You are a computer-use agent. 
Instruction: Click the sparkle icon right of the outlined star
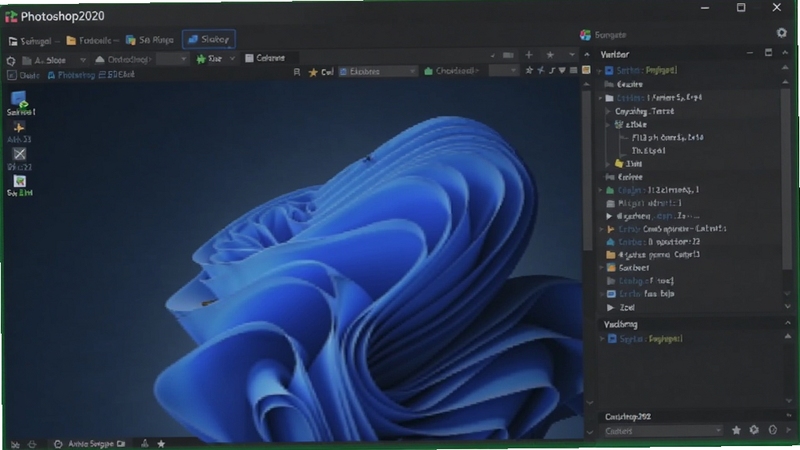[541, 70]
